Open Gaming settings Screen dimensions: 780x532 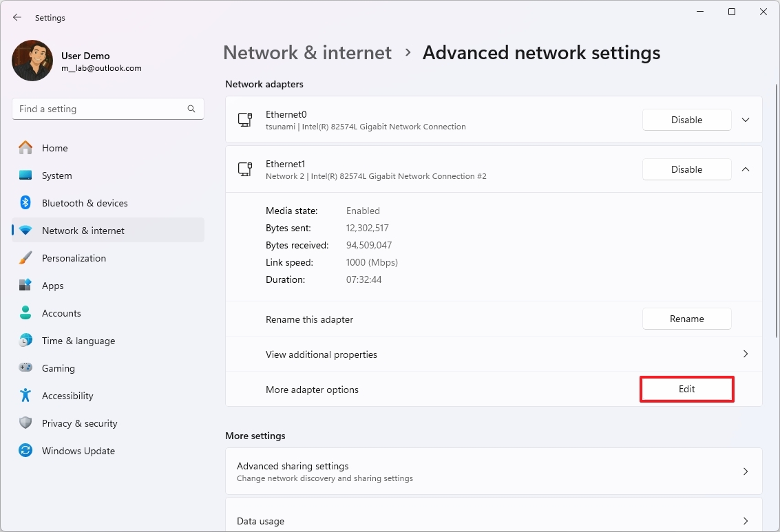(x=57, y=368)
